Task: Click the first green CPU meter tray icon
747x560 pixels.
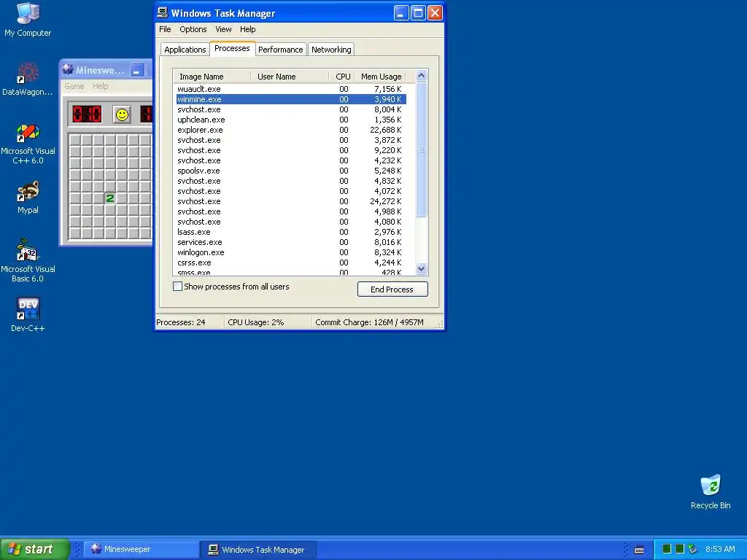Action: point(667,549)
